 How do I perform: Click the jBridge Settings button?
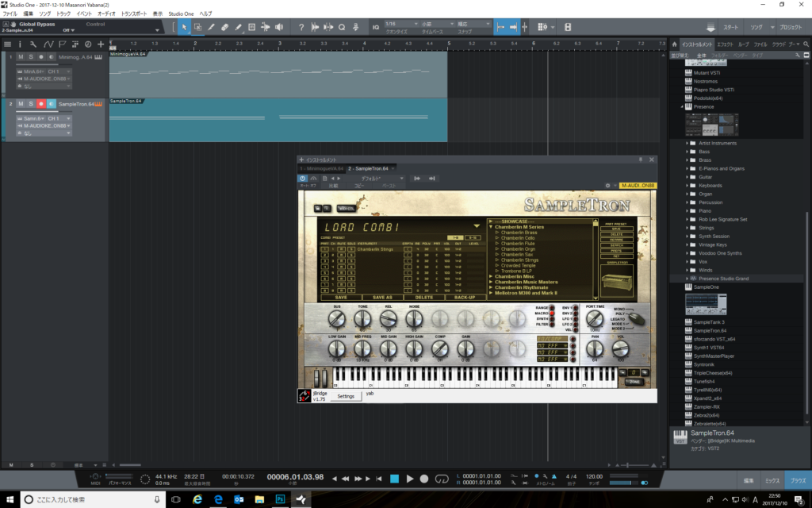click(346, 396)
